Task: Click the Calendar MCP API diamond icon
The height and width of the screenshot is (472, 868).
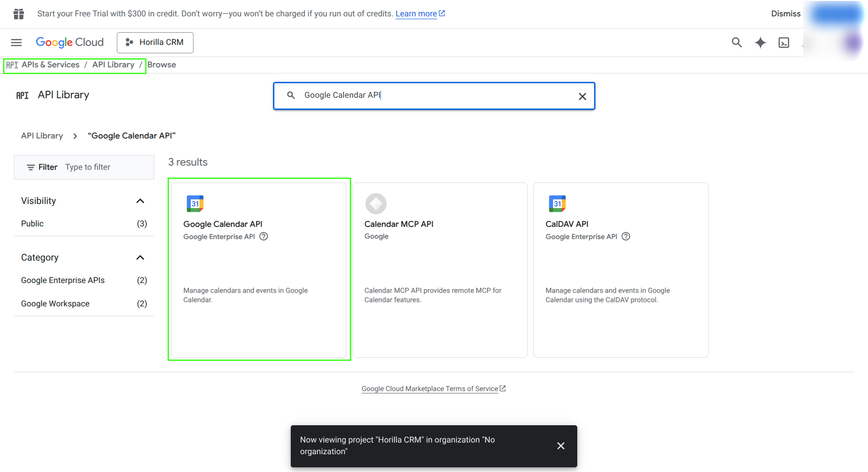Action: point(376,203)
